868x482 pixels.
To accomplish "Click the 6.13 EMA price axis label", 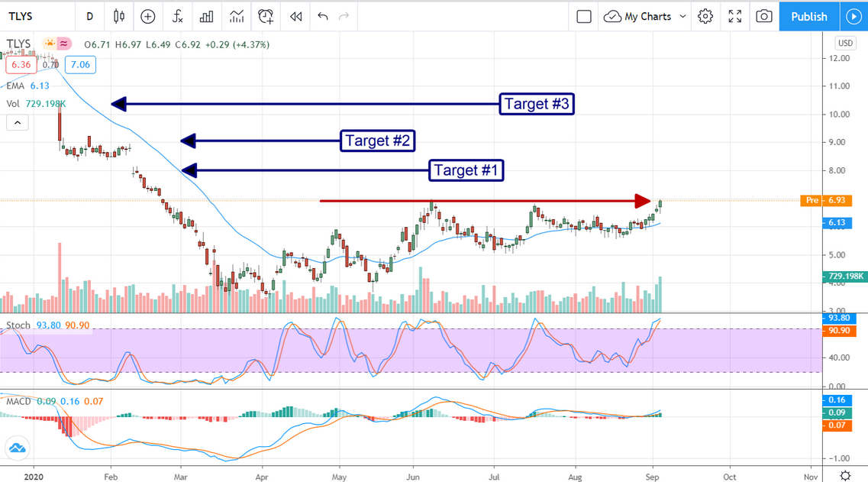I will coord(837,222).
